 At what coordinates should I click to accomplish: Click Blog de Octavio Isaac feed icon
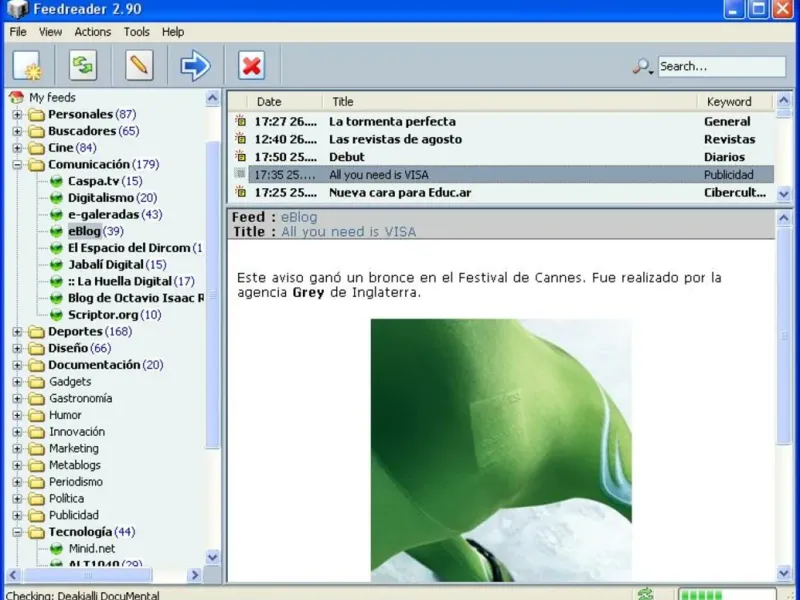coord(56,298)
